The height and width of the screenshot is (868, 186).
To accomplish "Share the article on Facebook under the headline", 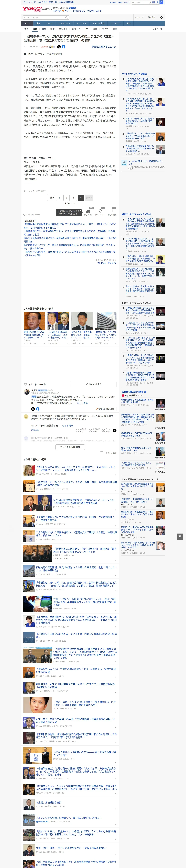I will click(63, 47).
